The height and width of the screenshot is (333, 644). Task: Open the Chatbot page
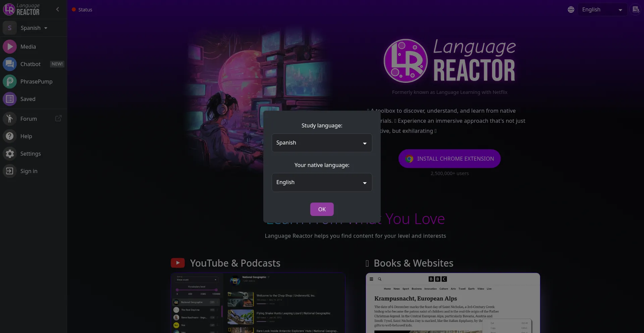[34, 64]
